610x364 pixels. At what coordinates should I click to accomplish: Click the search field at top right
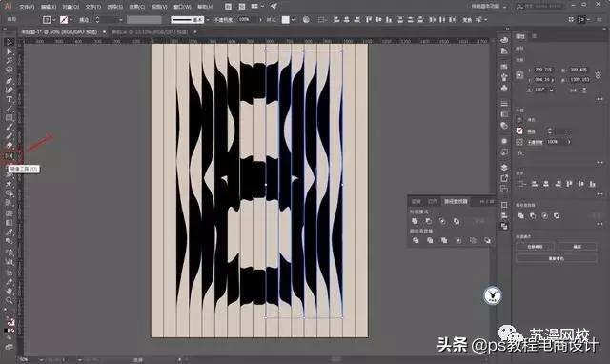[x=540, y=7]
